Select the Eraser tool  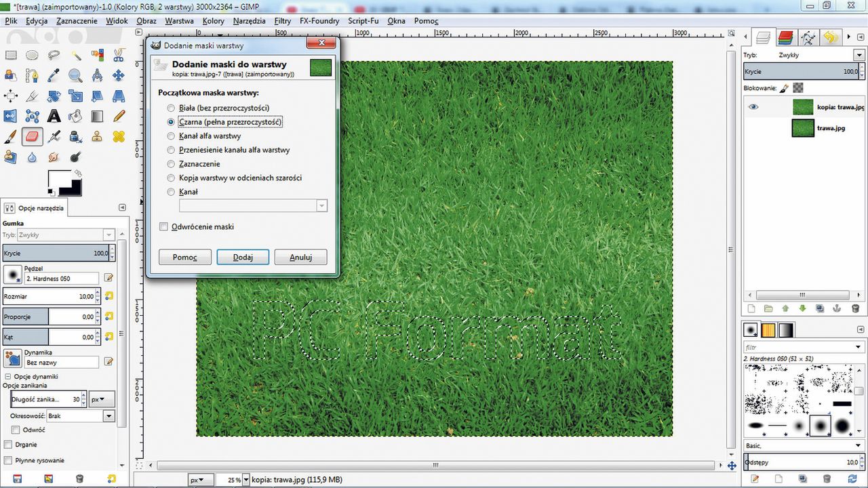[32, 137]
